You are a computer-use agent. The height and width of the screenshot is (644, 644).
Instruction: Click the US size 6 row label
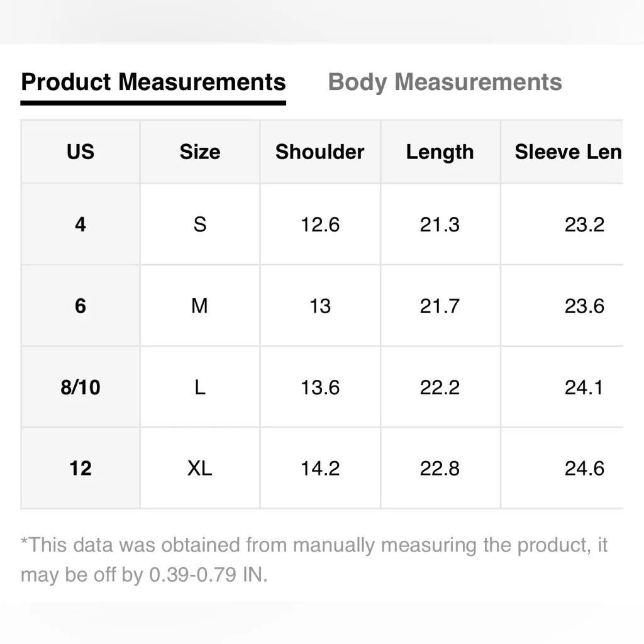[80, 306]
